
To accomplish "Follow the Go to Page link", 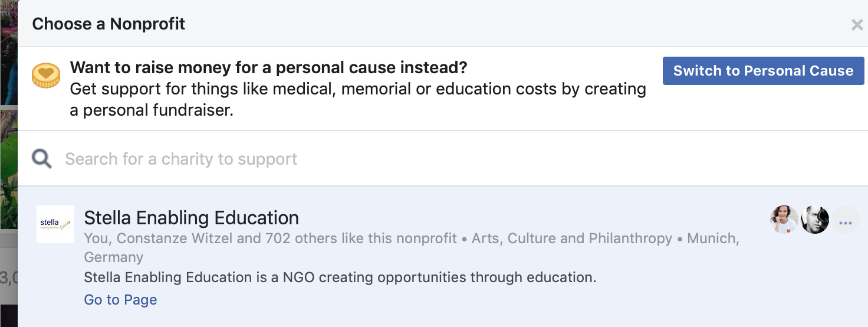I will click(120, 300).
